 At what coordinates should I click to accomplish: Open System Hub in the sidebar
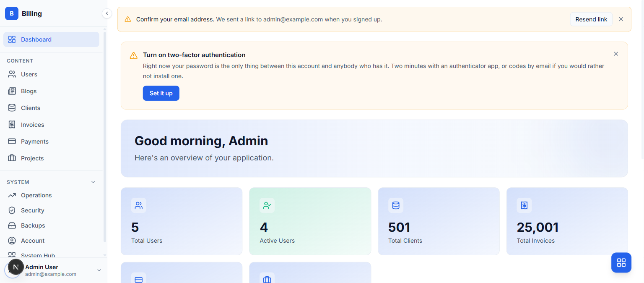51,254
